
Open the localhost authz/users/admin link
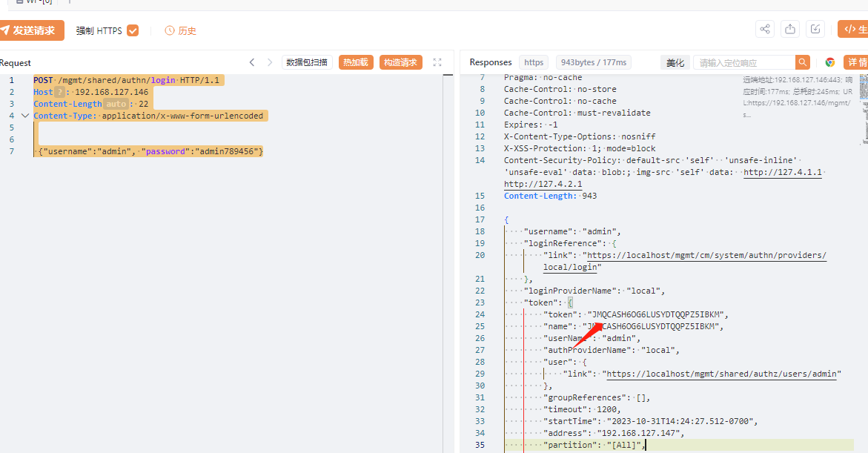click(723, 374)
